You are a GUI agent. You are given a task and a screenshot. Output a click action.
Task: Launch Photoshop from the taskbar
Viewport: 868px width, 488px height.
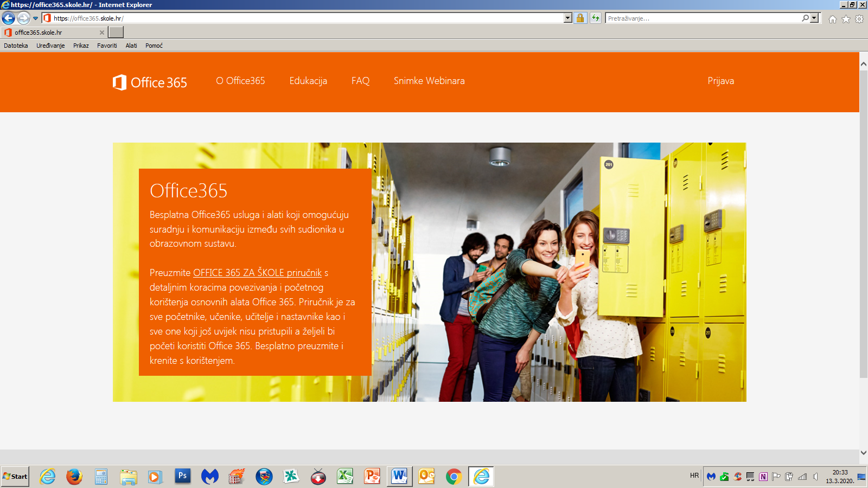(182, 476)
